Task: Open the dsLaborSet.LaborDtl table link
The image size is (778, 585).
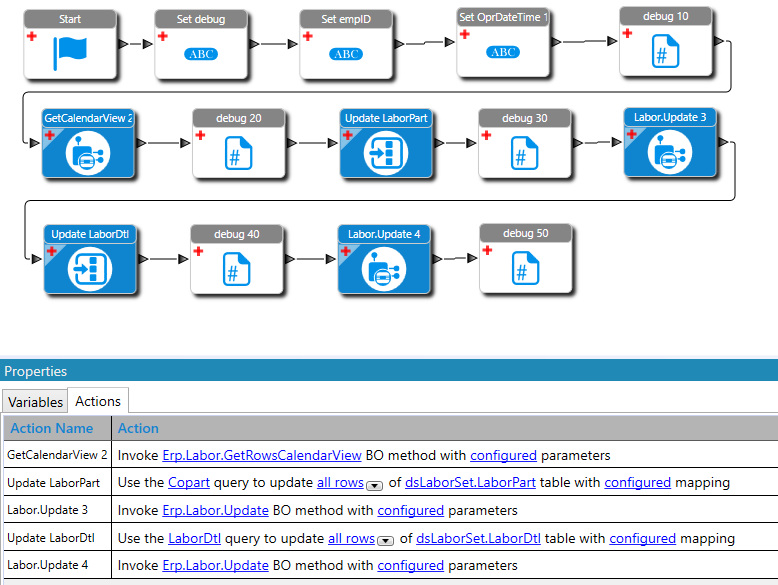Action: (x=478, y=538)
